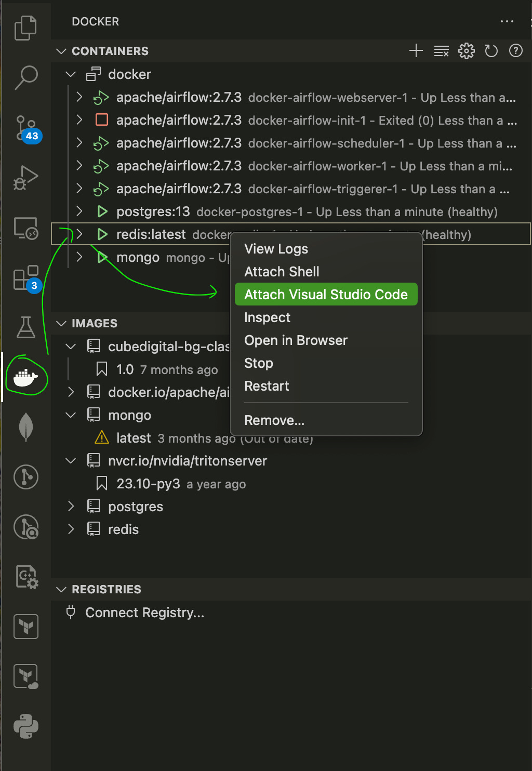Open Docker help question-mark icon
The image size is (532, 771).
coord(516,51)
